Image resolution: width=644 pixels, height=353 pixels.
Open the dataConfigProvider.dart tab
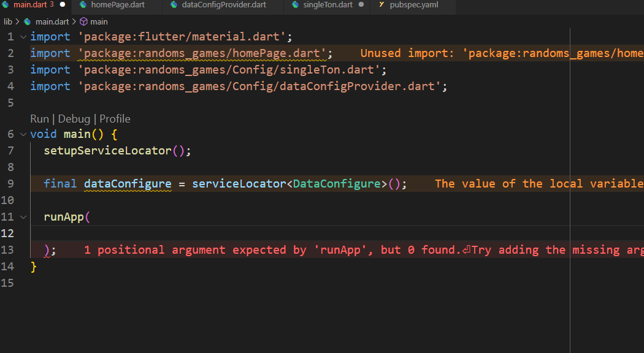tap(223, 5)
